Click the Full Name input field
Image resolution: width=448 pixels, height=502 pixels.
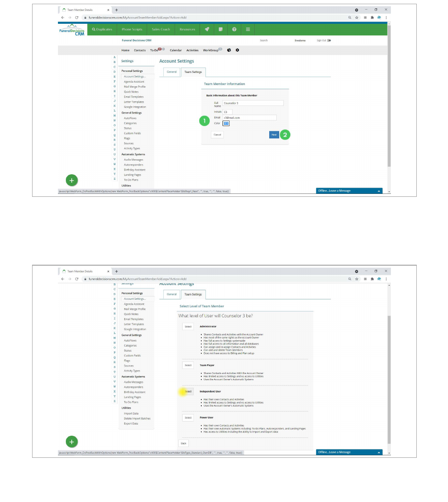[x=253, y=103]
